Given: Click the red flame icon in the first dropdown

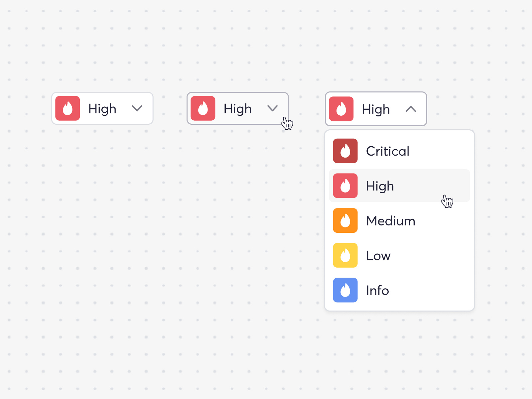Looking at the screenshot, I should 67,108.
